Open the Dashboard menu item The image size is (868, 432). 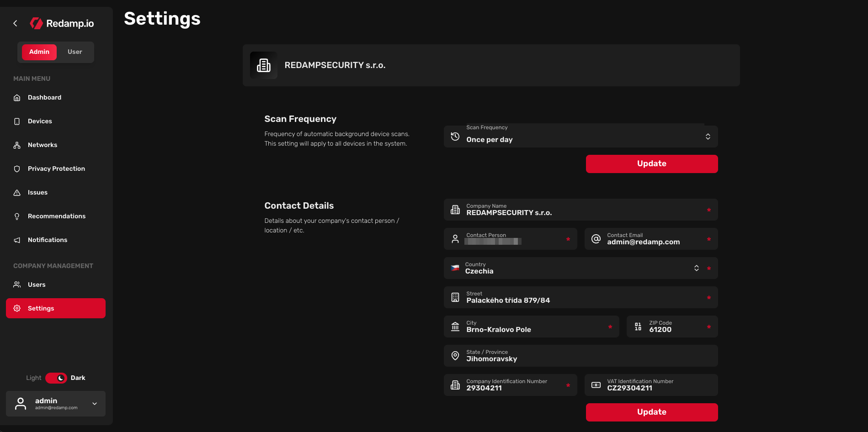(x=56, y=98)
